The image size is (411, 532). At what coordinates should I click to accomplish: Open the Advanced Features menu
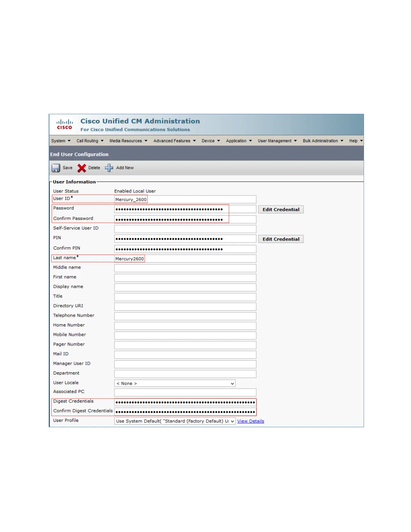(174, 141)
